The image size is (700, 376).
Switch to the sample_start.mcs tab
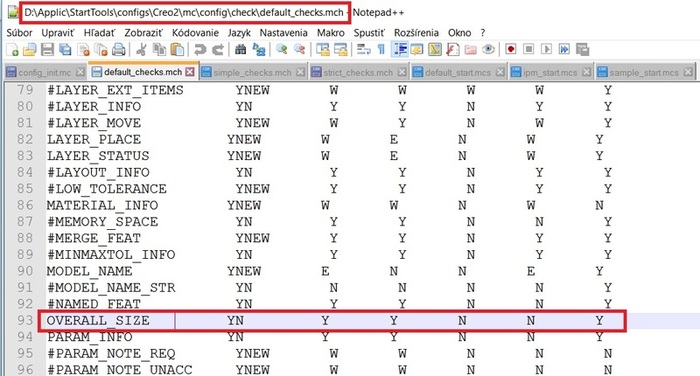(x=644, y=72)
